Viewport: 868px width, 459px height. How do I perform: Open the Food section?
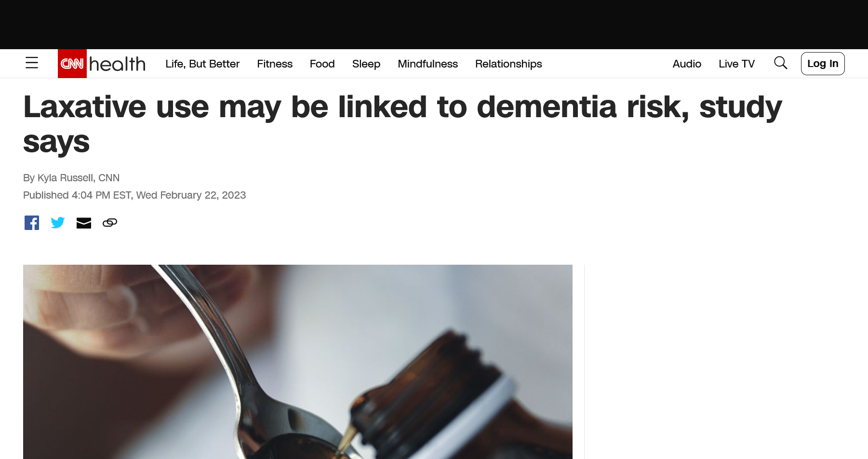pyautogui.click(x=322, y=64)
